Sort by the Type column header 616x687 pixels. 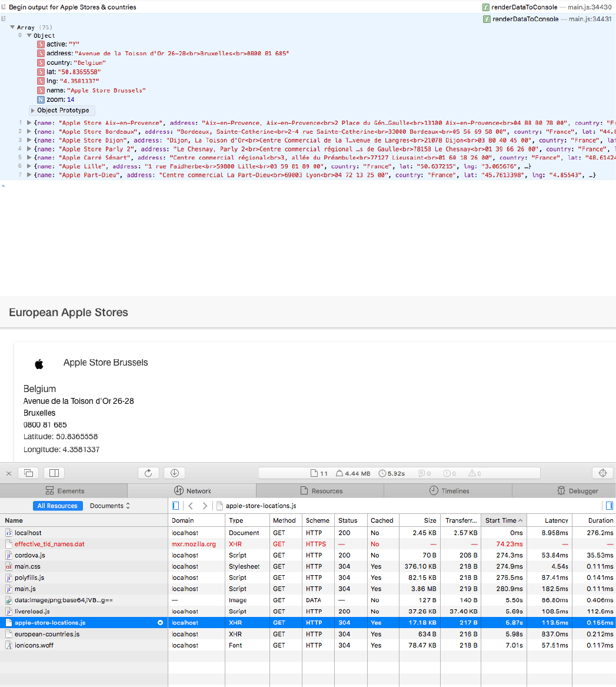247,520
